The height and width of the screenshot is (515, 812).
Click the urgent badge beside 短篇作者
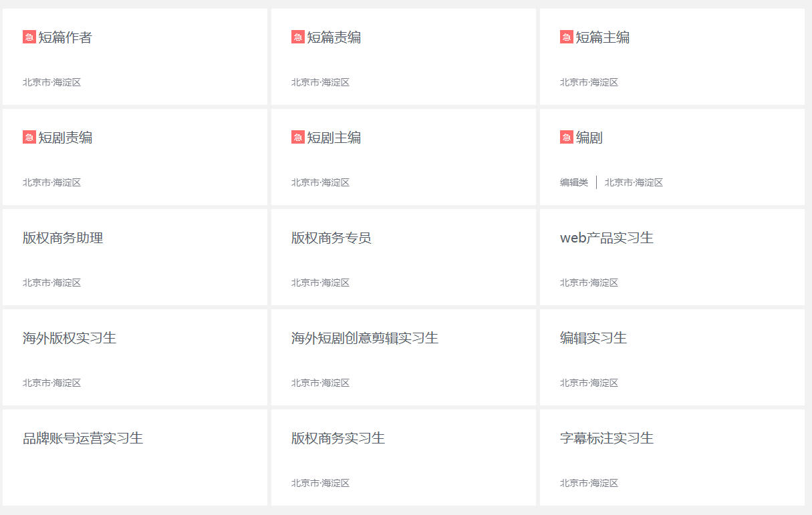(29, 37)
